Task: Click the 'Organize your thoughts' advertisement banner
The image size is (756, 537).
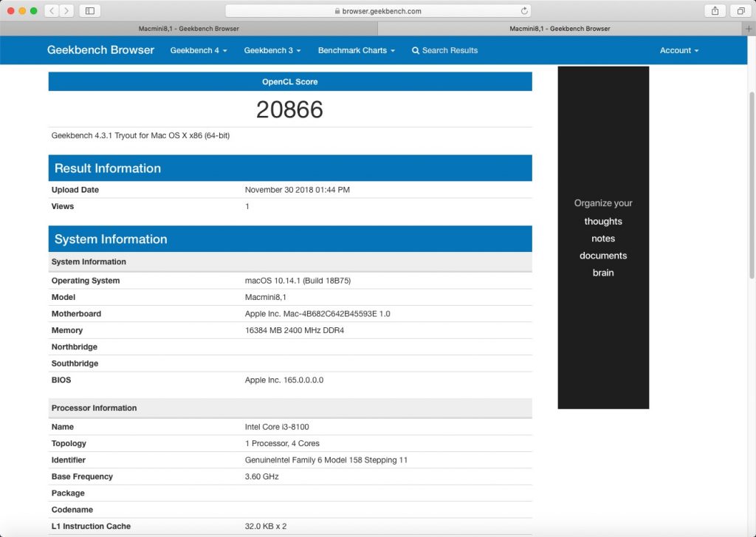Action: coord(603,237)
